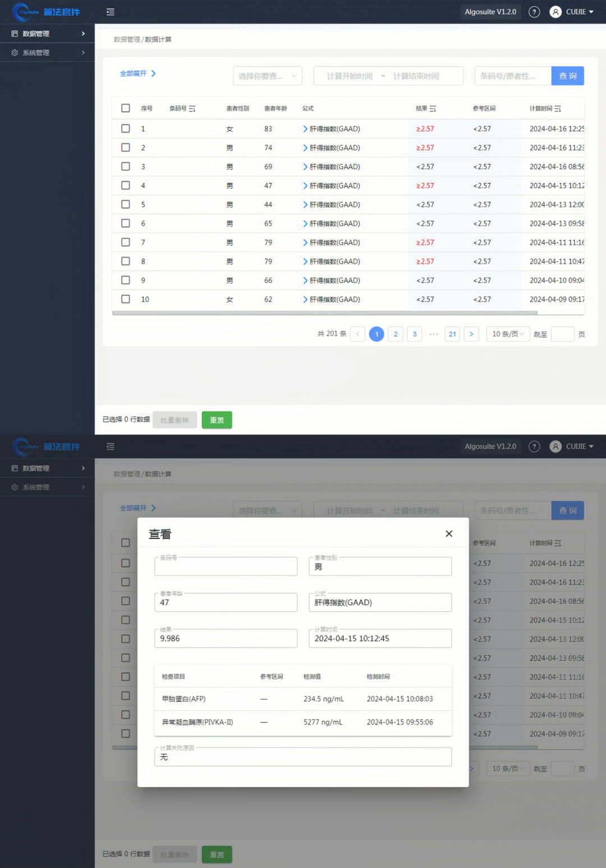Toggle hamburger menu icon in top screenshot header
This screenshot has width=606, height=868.
(110, 12)
